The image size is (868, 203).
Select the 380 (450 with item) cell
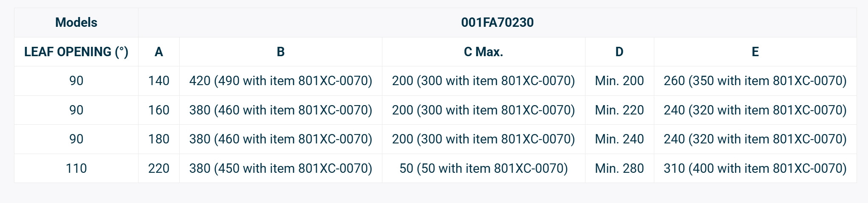click(280, 169)
